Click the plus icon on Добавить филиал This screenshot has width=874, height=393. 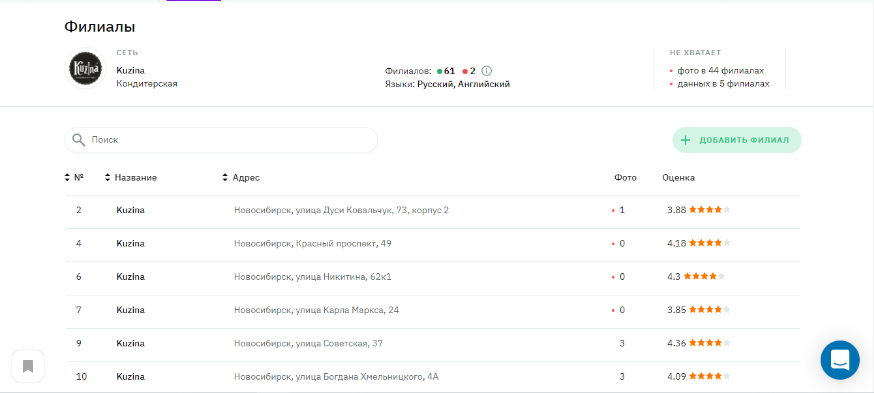coord(686,140)
